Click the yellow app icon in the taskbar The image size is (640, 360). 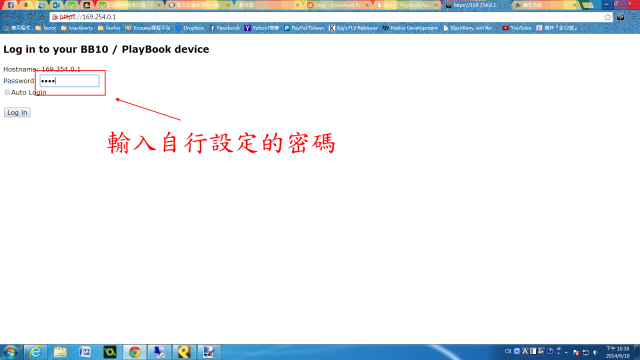pos(184,352)
